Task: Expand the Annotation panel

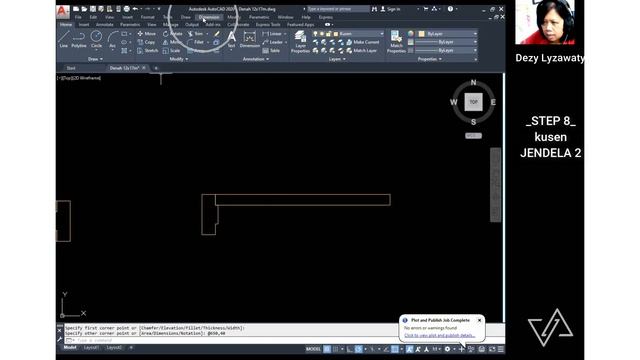Action: click(x=256, y=59)
